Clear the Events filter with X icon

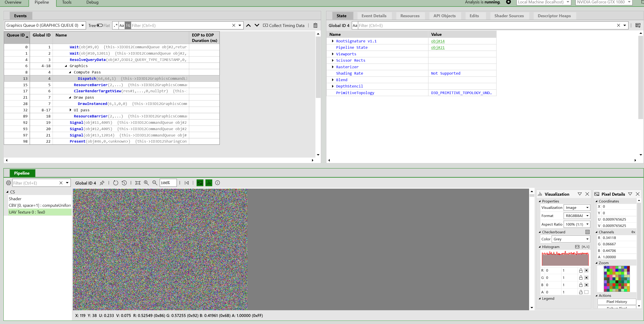pyautogui.click(x=234, y=25)
